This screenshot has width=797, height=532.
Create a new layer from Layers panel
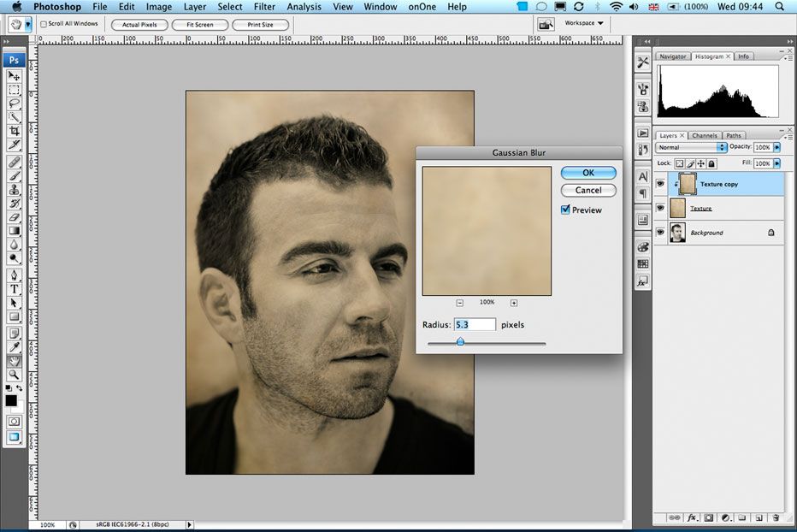(x=759, y=517)
